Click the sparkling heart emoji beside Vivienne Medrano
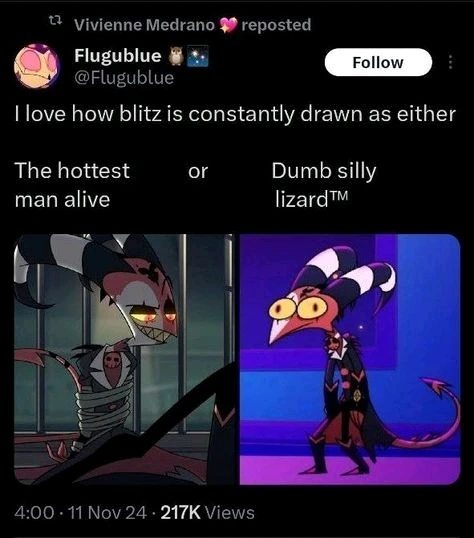This screenshot has height=538, width=474. pyautogui.click(x=228, y=25)
